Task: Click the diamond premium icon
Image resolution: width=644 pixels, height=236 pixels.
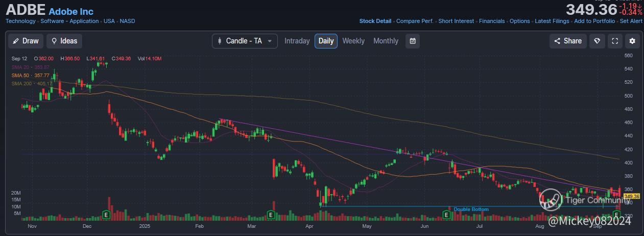Action: tap(597, 41)
